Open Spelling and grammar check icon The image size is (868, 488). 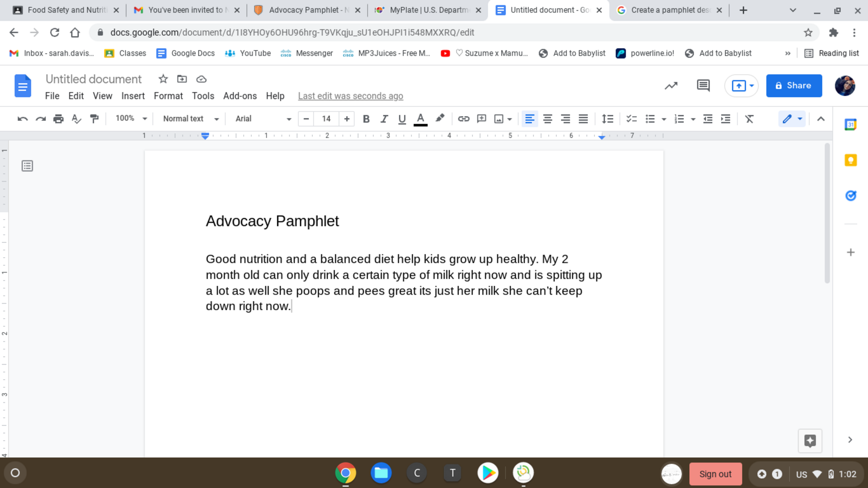(76, 119)
